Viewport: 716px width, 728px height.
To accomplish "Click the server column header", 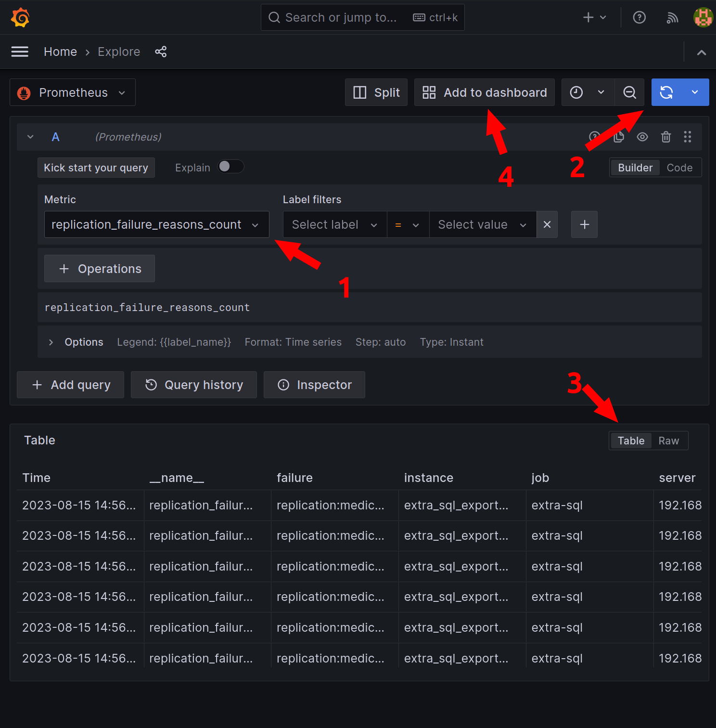I will tap(677, 478).
